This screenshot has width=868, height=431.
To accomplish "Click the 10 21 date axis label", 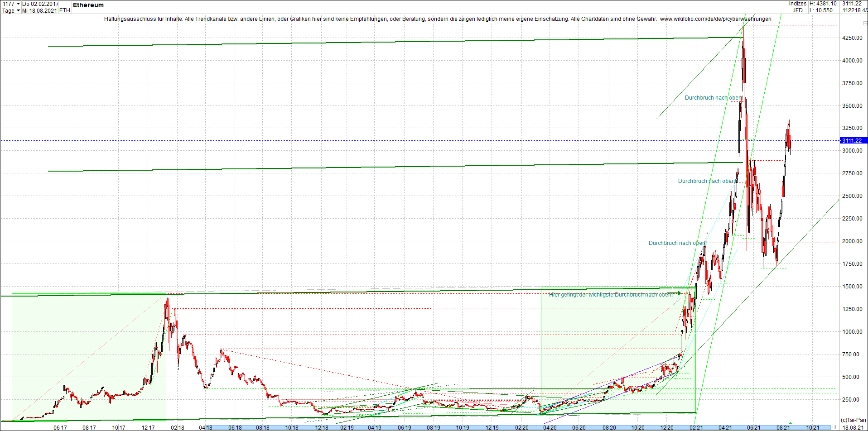I will pos(813,428).
